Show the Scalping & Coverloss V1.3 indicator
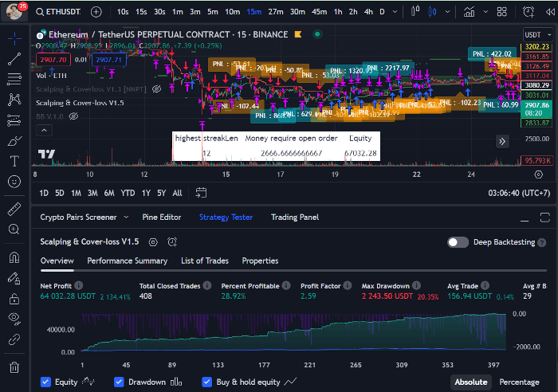 (156, 89)
